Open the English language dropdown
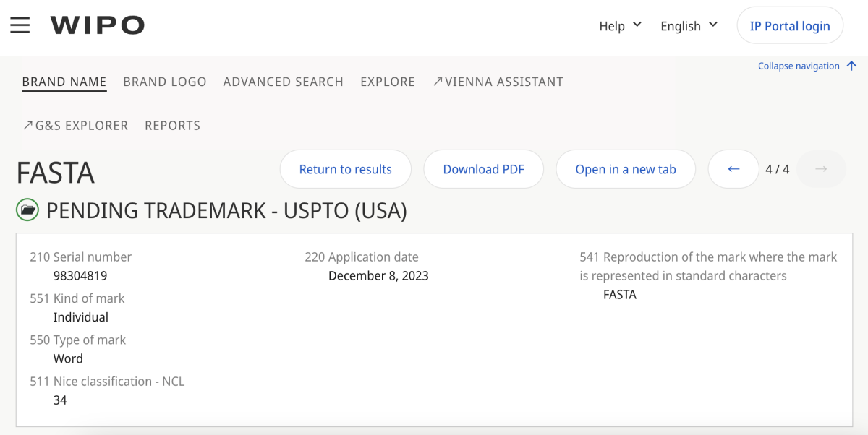This screenshot has width=868, height=435. point(689,26)
